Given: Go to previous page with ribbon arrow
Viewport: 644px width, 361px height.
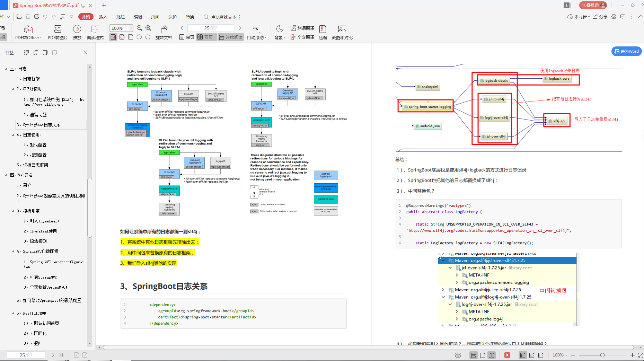Looking at the screenshot, I should (x=182, y=28).
